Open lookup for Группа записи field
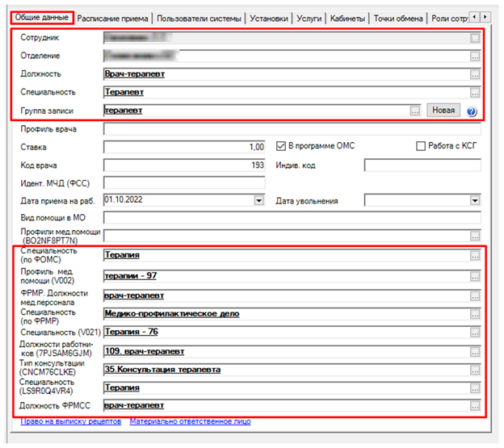This screenshot has height=448, width=504. [x=415, y=111]
